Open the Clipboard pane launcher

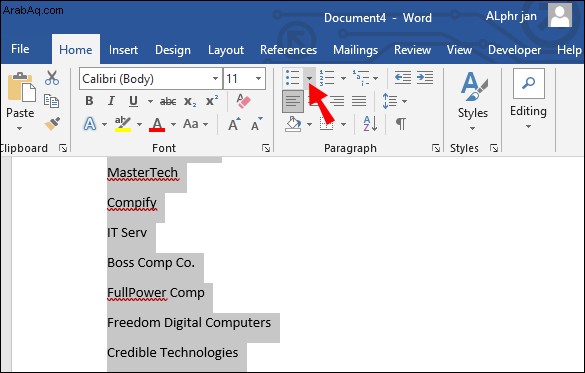point(63,148)
